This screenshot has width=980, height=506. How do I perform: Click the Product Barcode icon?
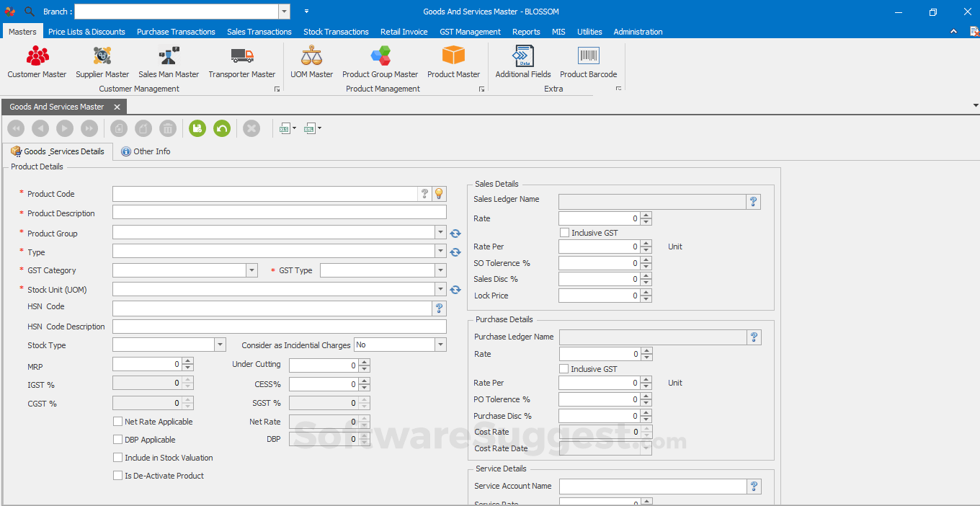(x=588, y=56)
